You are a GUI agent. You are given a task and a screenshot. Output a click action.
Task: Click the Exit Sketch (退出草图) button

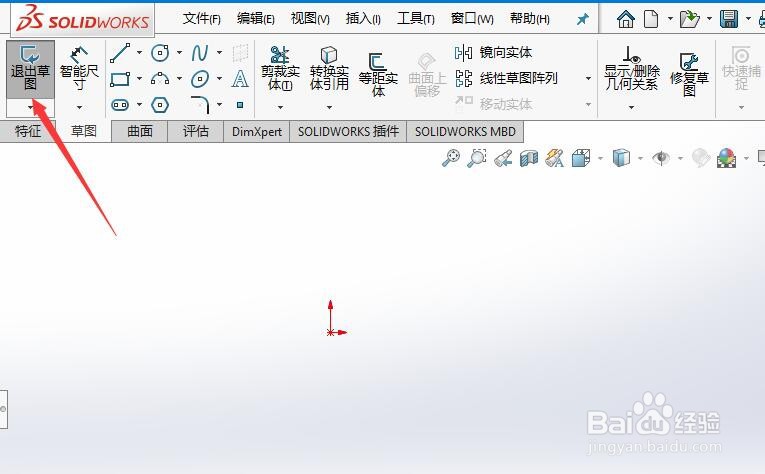click(30, 68)
